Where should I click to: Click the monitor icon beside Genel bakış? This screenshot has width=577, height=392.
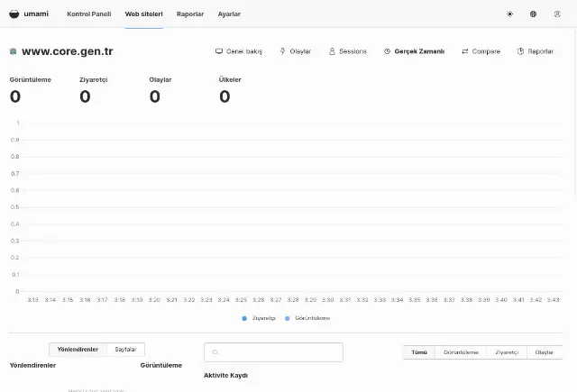tap(219, 51)
